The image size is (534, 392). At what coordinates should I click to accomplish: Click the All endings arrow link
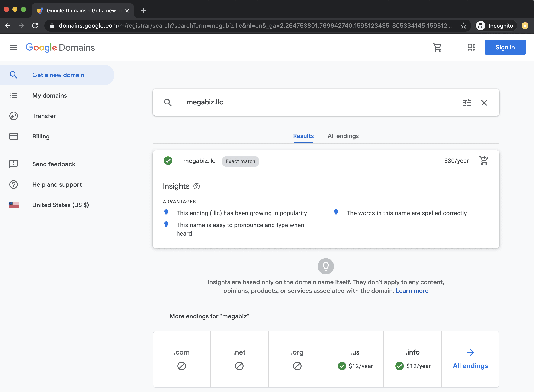470,359
